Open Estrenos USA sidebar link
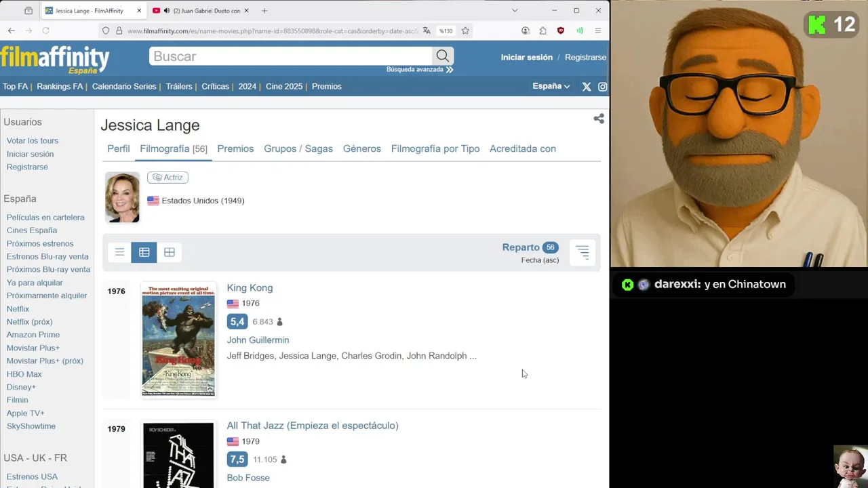 click(32, 476)
